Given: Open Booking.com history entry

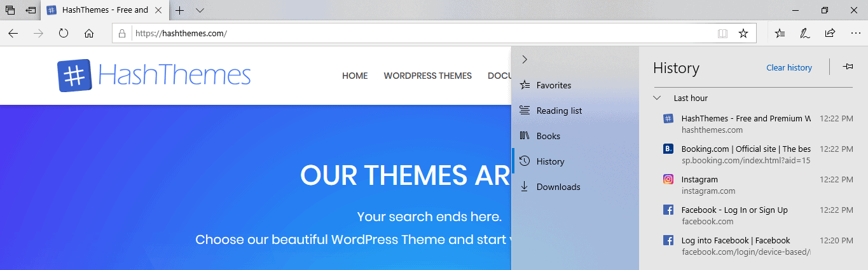Looking at the screenshot, I should (x=754, y=154).
